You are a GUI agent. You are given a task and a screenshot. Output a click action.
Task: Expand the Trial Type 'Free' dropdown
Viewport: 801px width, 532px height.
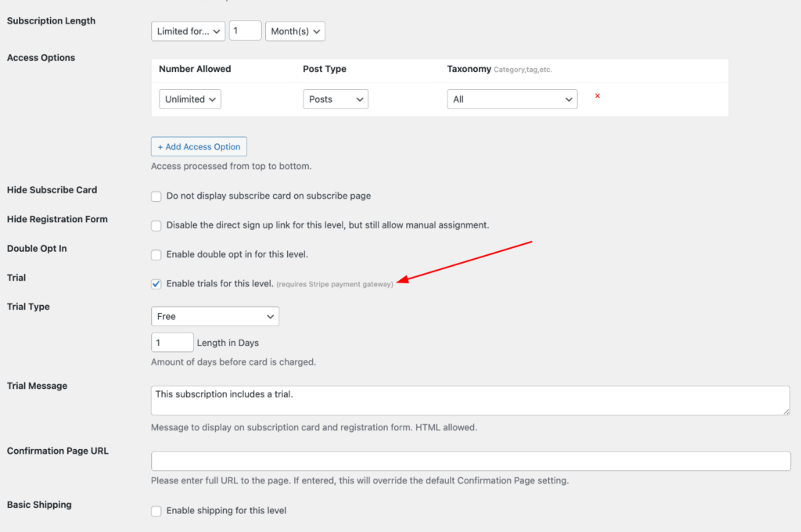point(215,317)
